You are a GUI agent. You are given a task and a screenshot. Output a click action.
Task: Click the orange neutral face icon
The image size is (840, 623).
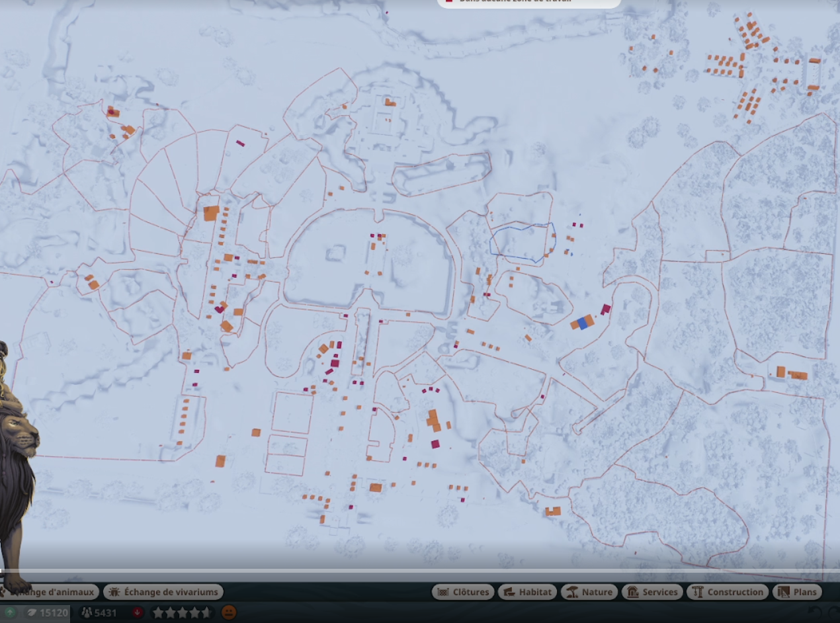(229, 612)
